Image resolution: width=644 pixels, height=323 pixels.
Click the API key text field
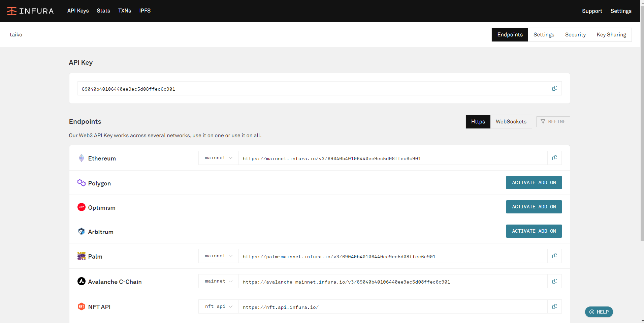pos(320,88)
